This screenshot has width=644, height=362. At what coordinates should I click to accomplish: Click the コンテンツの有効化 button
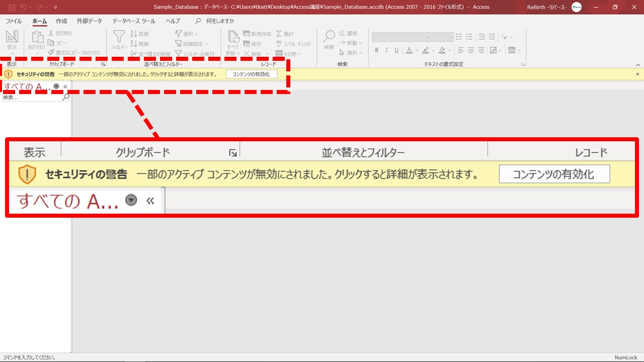pos(252,74)
